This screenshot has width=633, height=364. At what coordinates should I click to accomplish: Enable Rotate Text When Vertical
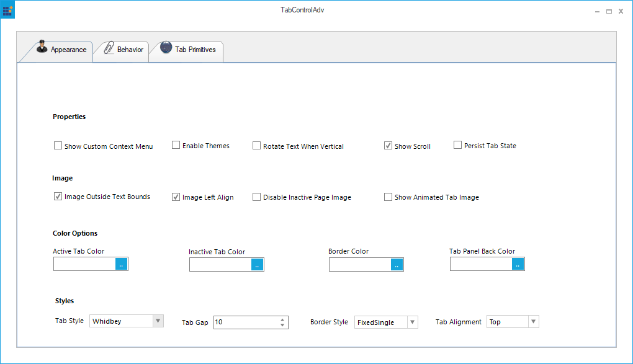tap(256, 145)
